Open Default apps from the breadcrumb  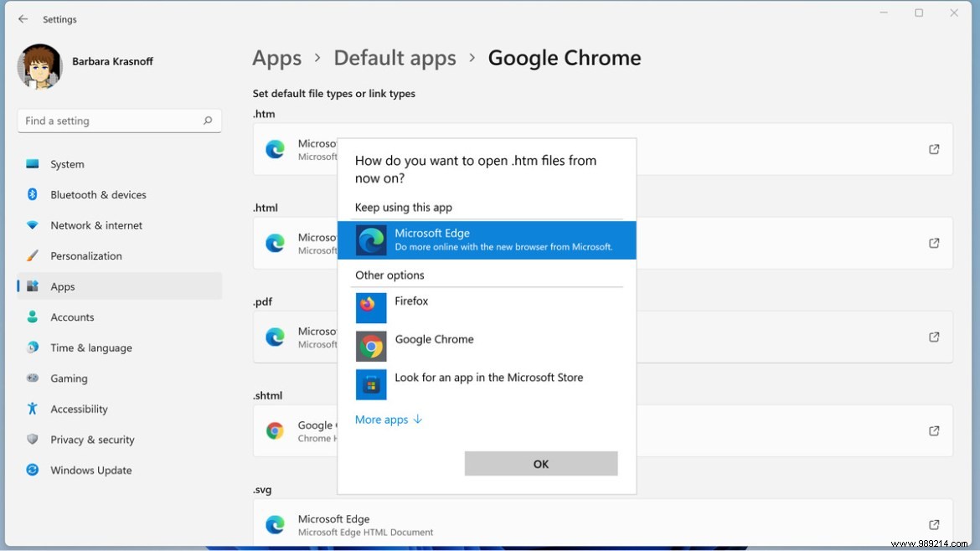coord(395,58)
